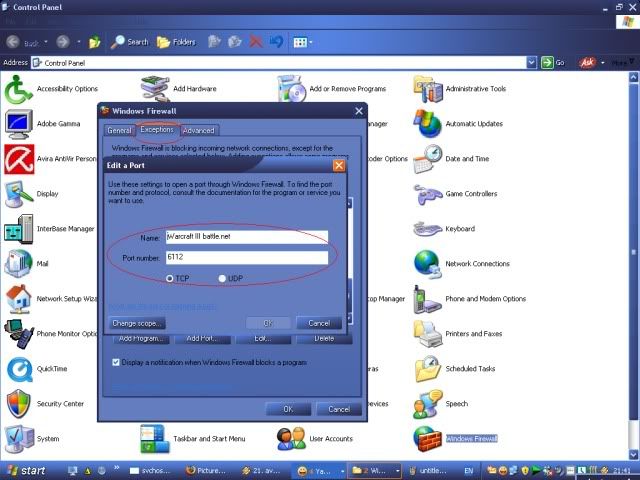Open Automatic Updates icon
The image size is (640, 480).
(x=428, y=124)
